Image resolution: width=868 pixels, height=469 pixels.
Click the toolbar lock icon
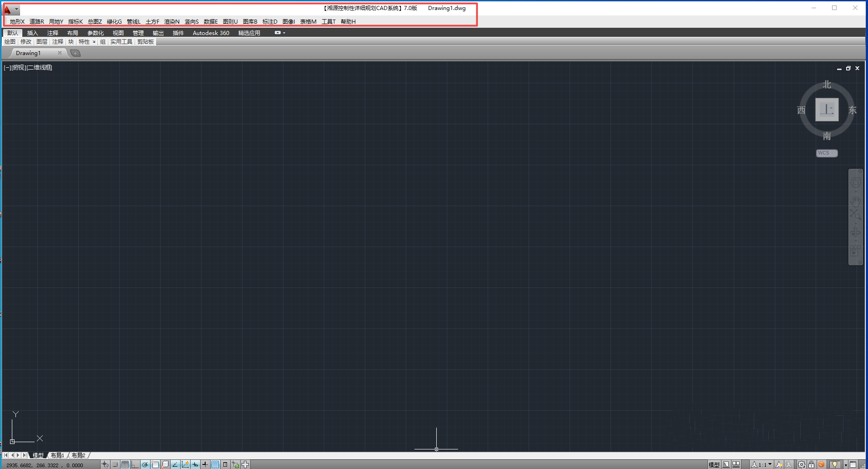811,464
